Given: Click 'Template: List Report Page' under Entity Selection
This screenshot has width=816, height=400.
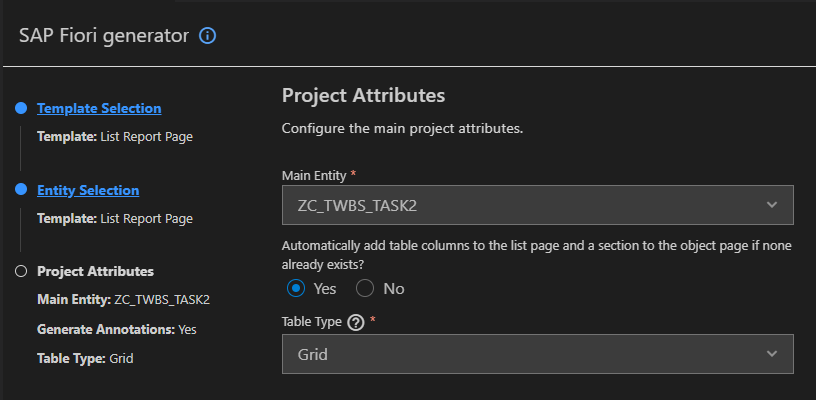Looking at the screenshot, I should (x=114, y=218).
